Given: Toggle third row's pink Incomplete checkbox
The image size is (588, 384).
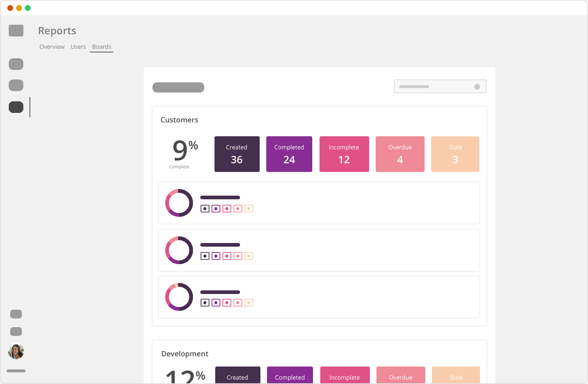Looking at the screenshot, I should click(x=227, y=303).
